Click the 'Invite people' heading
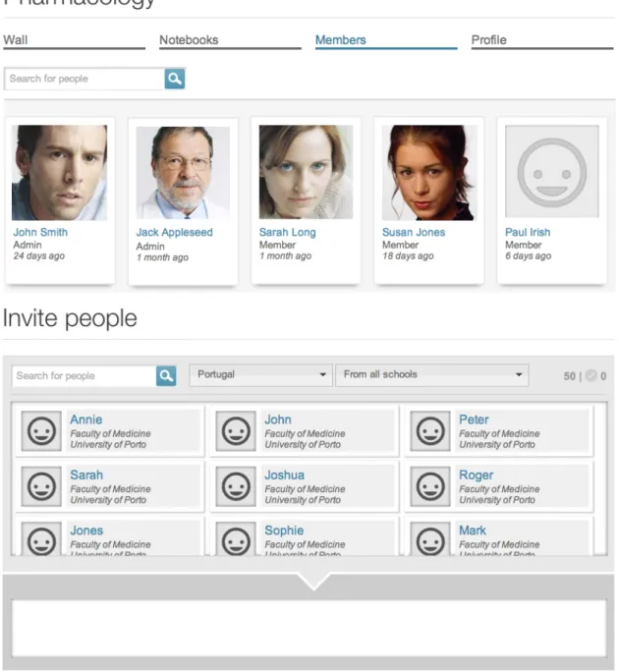 [70, 318]
